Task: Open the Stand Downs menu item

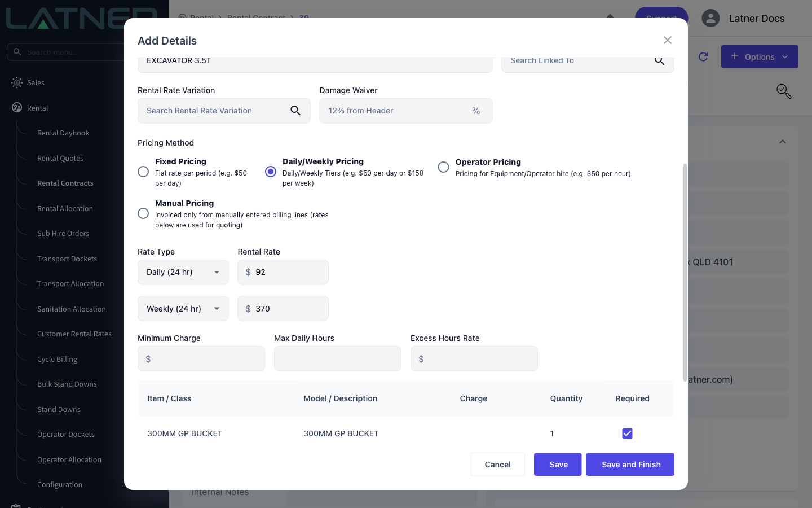Action: point(59,410)
